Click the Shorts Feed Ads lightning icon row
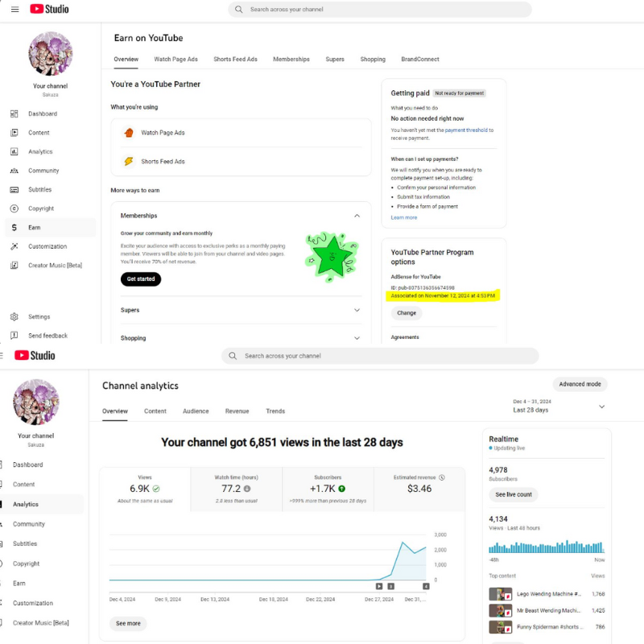Viewport: 644px width, 644px height. click(241, 162)
